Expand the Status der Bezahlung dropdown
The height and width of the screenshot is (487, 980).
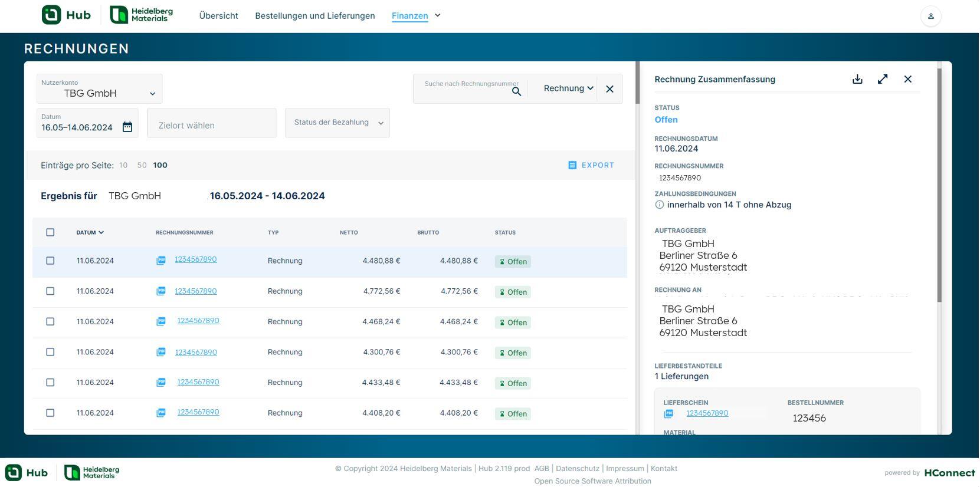click(337, 123)
